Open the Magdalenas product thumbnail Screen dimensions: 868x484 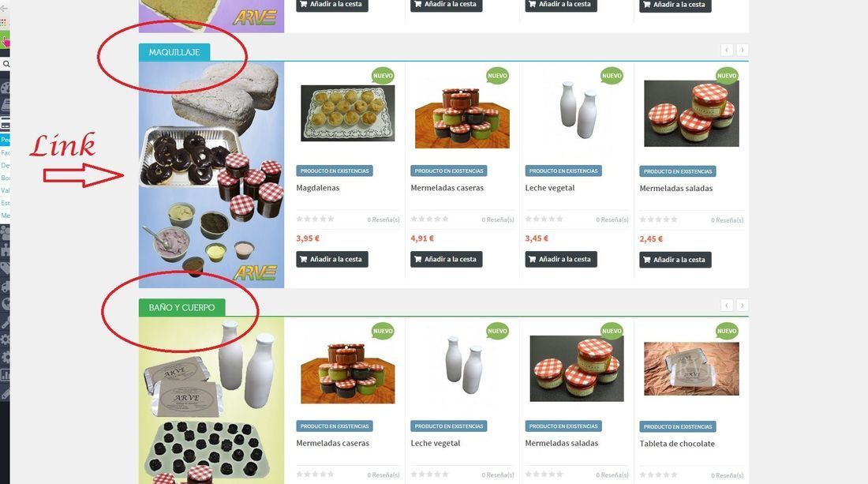(x=348, y=113)
